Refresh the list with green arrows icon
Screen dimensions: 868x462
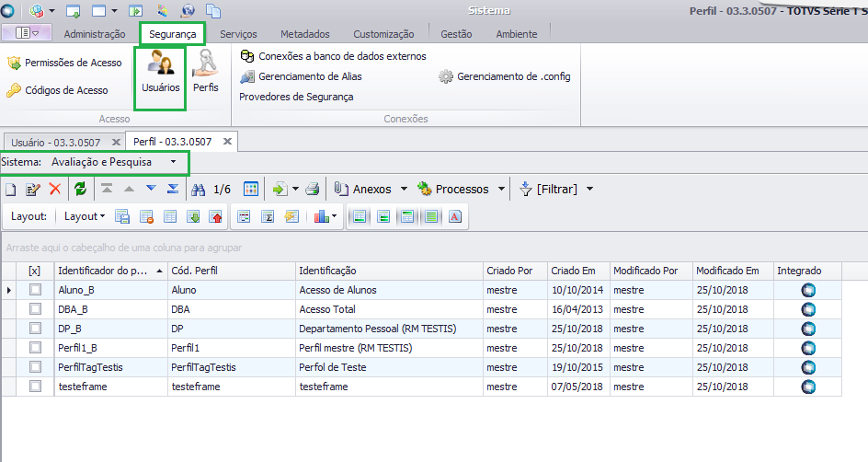click(81, 189)
